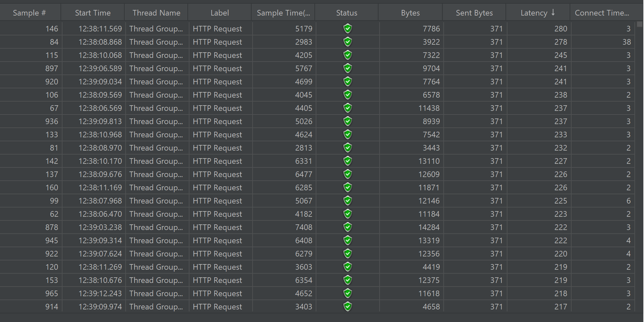The image size is (644, 322).
Task: Click the bytes value 14284 cell
Action: click(429, 227)
